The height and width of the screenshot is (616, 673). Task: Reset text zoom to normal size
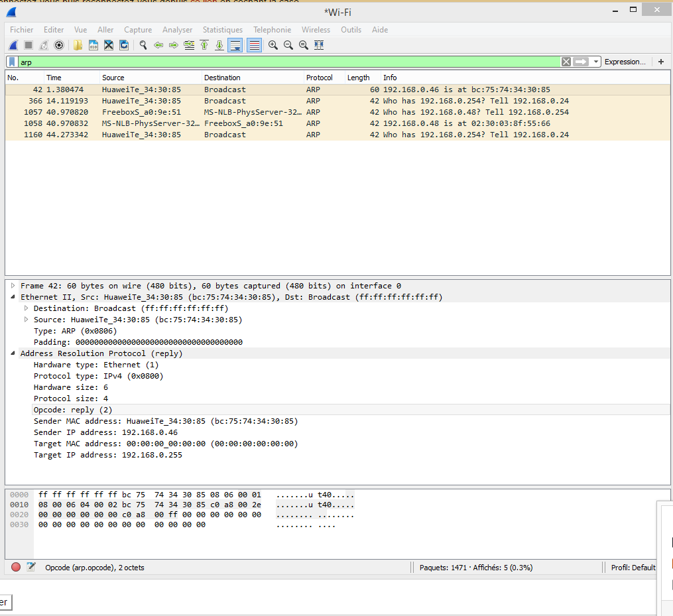point(304,45)
